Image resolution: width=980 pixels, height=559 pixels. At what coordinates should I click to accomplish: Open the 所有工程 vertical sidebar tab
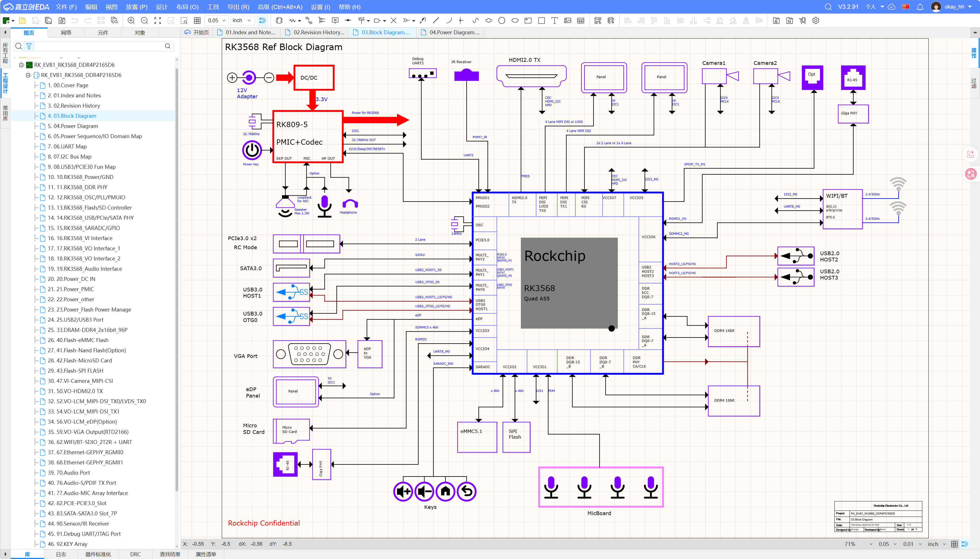coord(5,53)
